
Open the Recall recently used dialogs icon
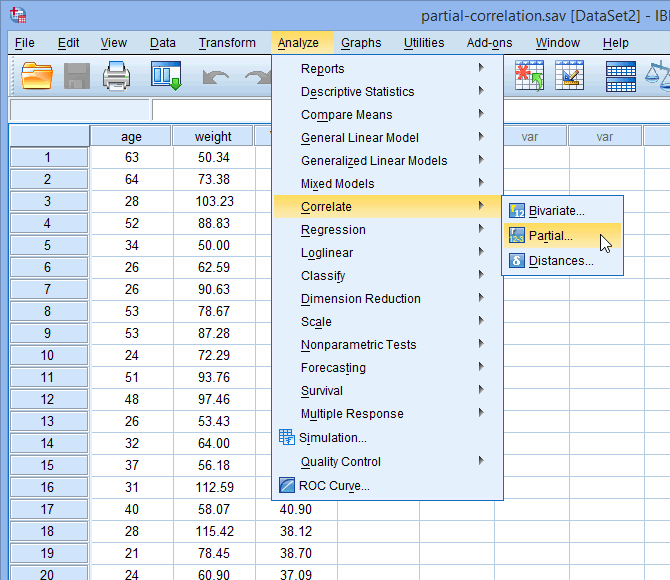[x=166, y=76]
